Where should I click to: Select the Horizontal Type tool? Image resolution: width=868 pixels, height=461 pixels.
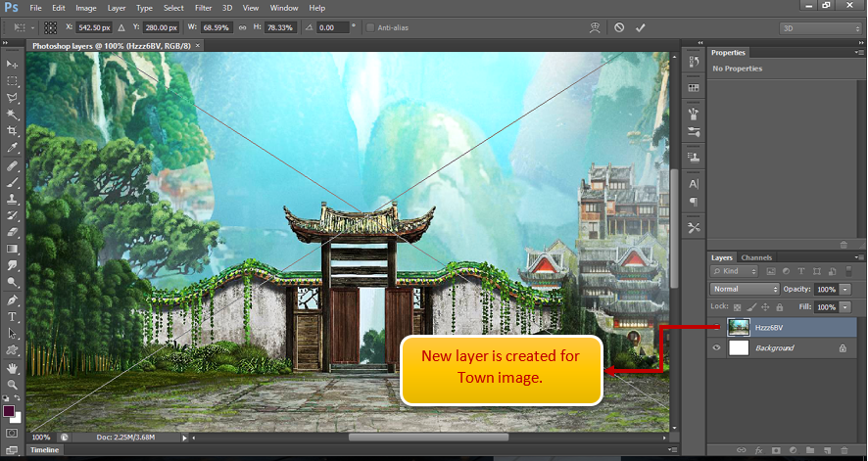(12, 317)
